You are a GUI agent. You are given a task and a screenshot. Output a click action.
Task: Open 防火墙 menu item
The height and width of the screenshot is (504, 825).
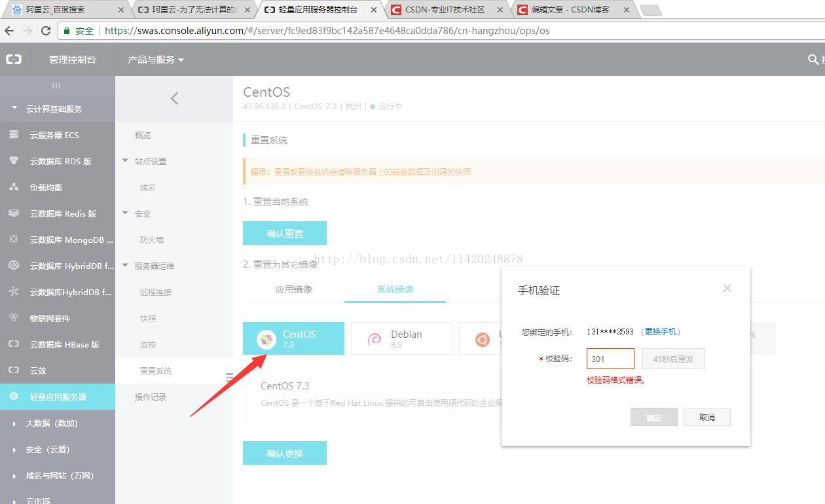click(152, 240)
